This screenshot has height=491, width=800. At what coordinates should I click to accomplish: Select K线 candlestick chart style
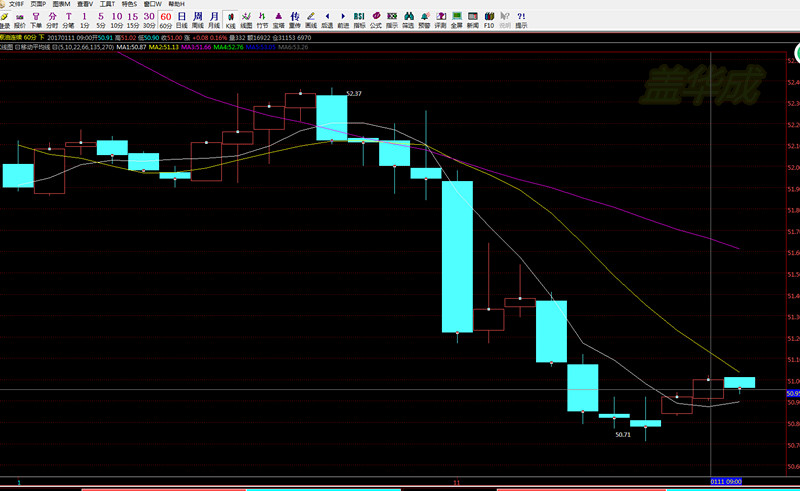pyautogui.click(x=230, y=20)
